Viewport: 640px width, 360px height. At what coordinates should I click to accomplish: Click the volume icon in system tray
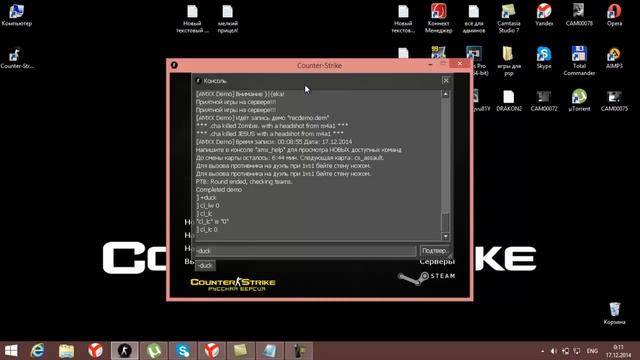click(553, 351)
